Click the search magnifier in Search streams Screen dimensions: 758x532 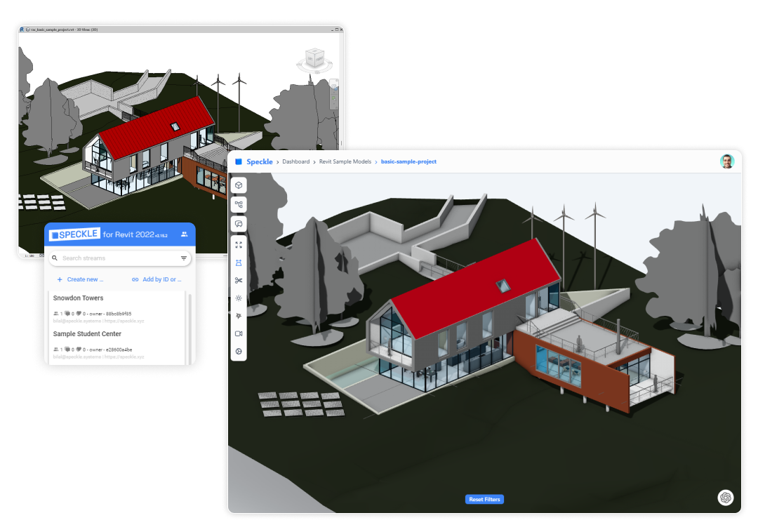tap(55, 258)
